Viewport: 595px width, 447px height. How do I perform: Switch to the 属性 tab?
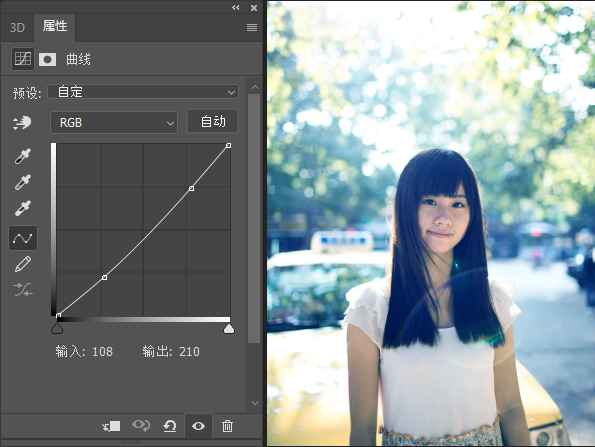(55, 26)
